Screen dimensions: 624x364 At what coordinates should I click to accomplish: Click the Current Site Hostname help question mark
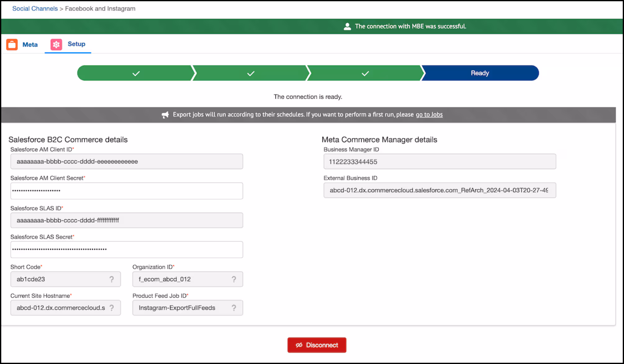tap(112, 308)
